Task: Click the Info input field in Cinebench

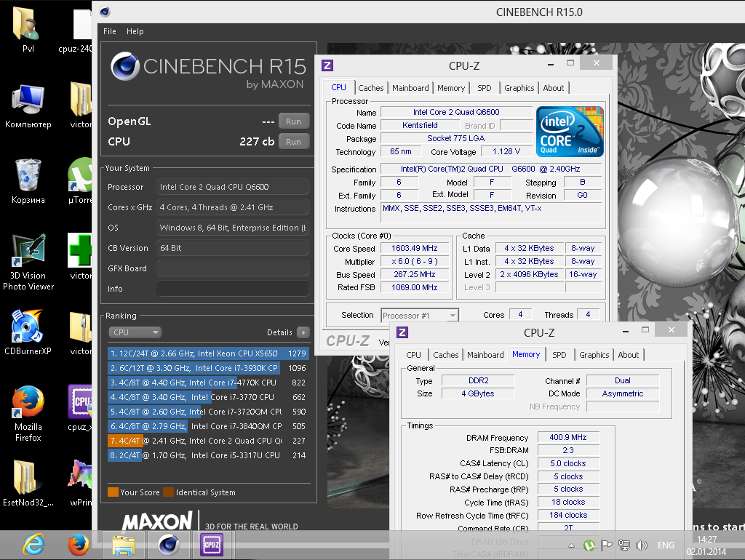Action: tap(233, 289)
